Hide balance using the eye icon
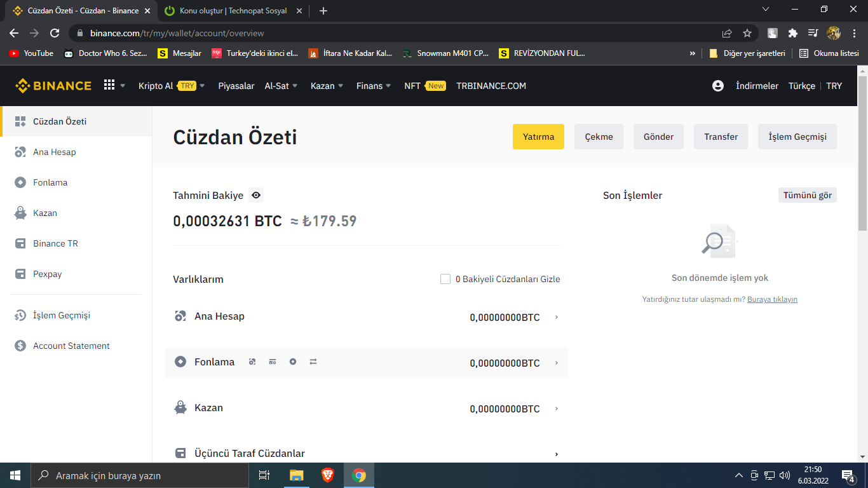The width and height of the screenshot is (868, 488). tap(256, 195)
